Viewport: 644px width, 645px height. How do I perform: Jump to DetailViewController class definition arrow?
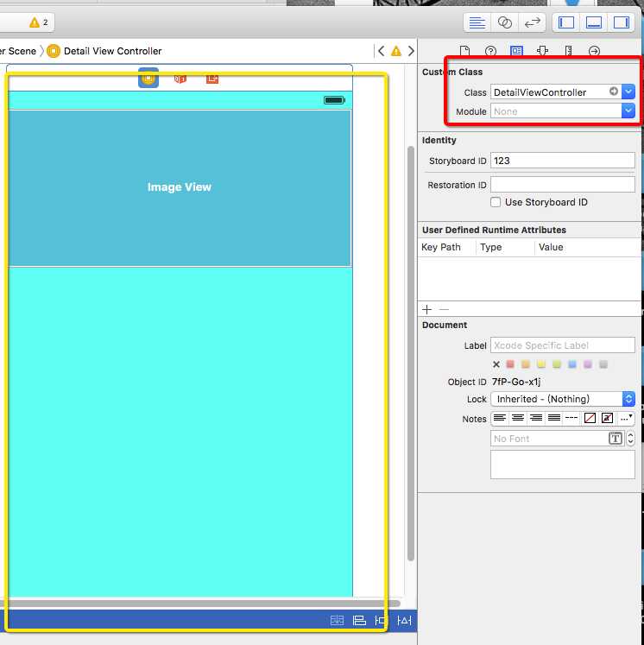[x=614, y=92]
